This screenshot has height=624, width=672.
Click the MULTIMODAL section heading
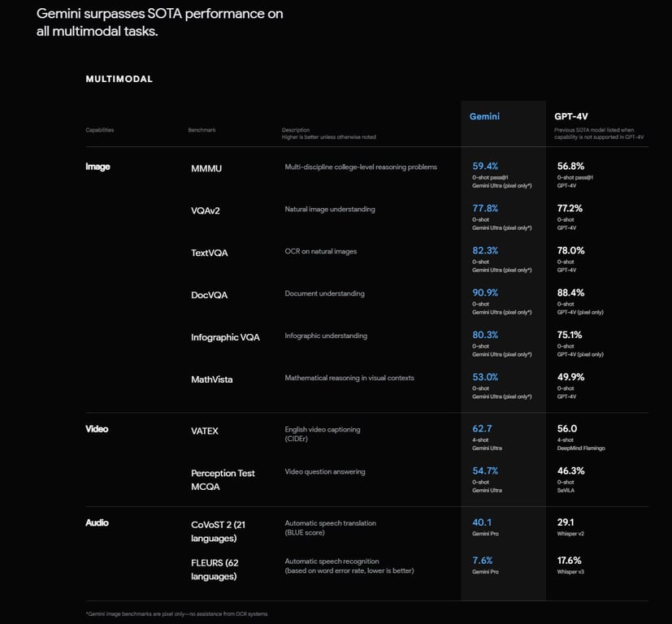119,79
